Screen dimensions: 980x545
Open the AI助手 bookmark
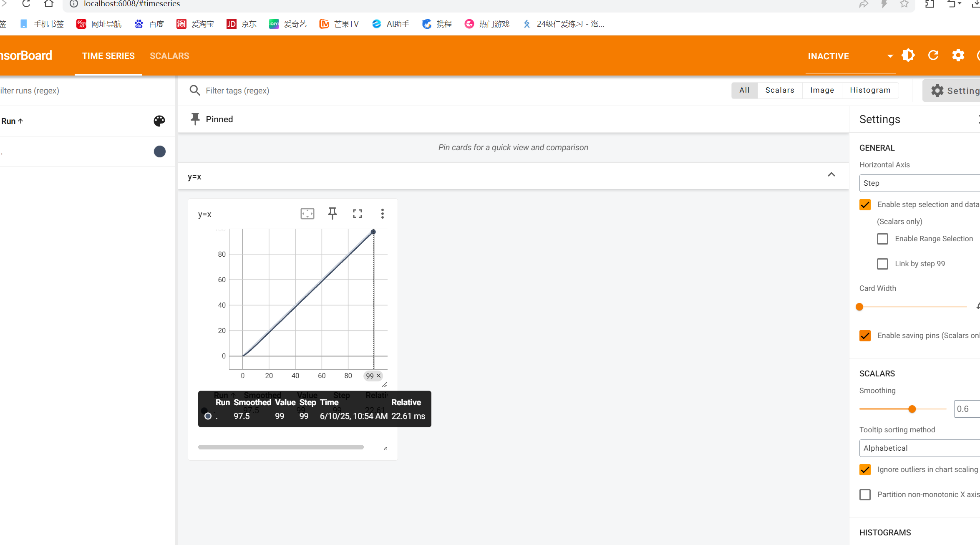tap(390, 24)
